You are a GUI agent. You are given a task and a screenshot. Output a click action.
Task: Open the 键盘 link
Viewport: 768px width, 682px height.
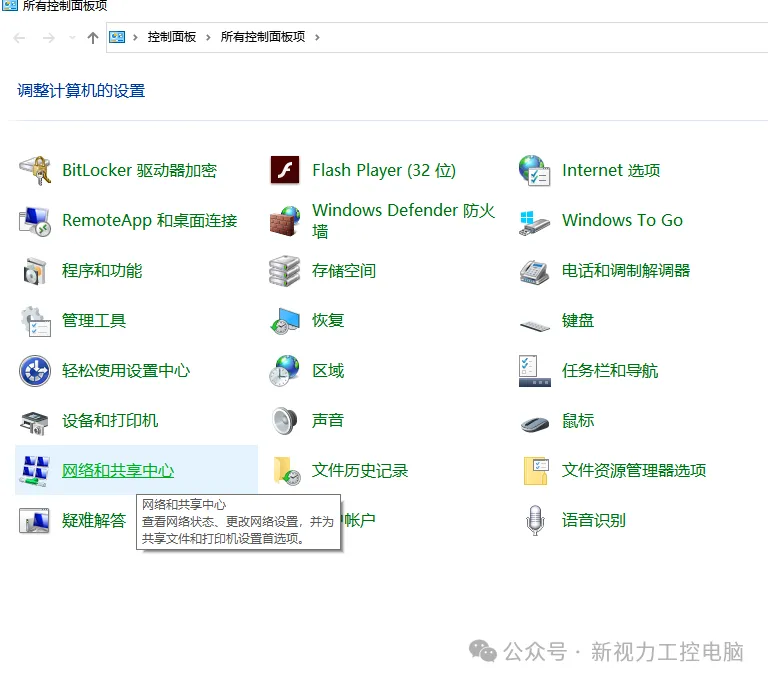point(577,321)
